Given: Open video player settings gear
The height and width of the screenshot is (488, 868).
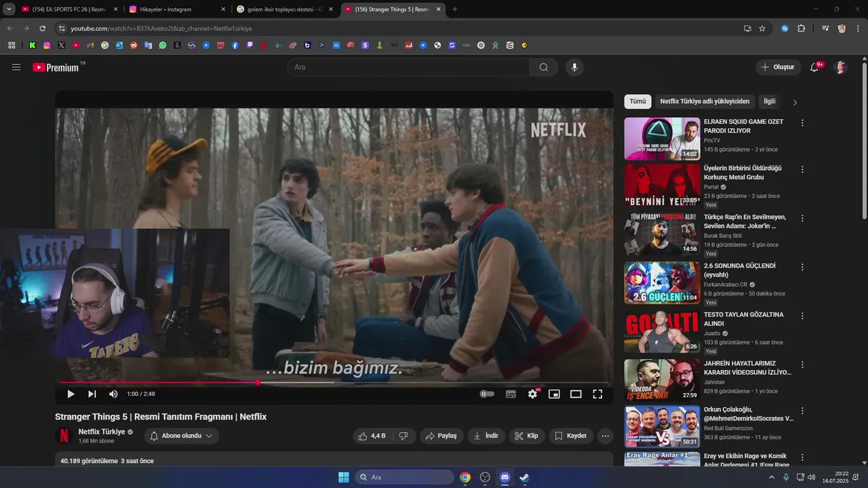Looking at the screenshot, I should point(532,394).
